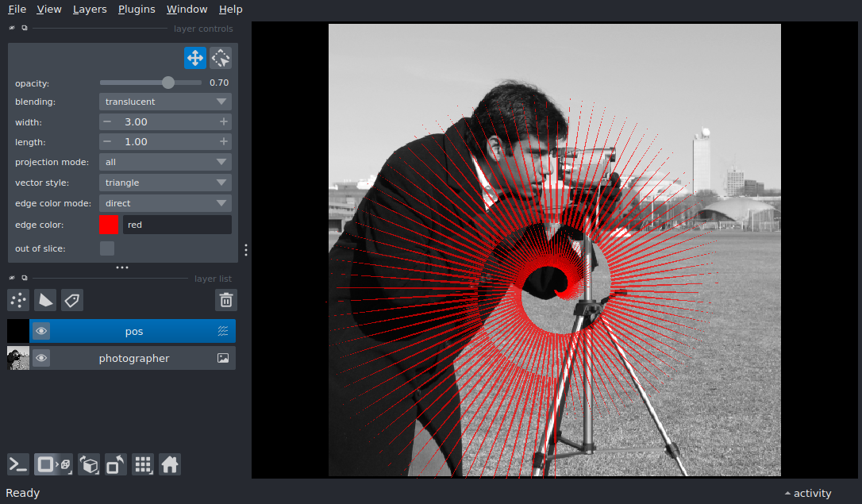This screenshot has height=504, width=862.
Task: Change order of visible axes
Action: pyautogui.click(x=89, y=464)
